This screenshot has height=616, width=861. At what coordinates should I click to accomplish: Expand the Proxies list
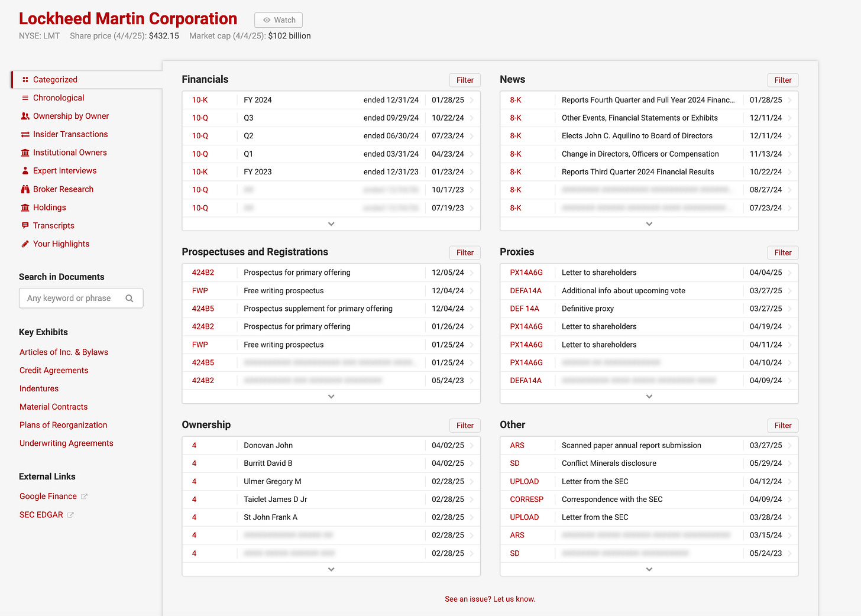pyautogui.click(x=649, y=397)
